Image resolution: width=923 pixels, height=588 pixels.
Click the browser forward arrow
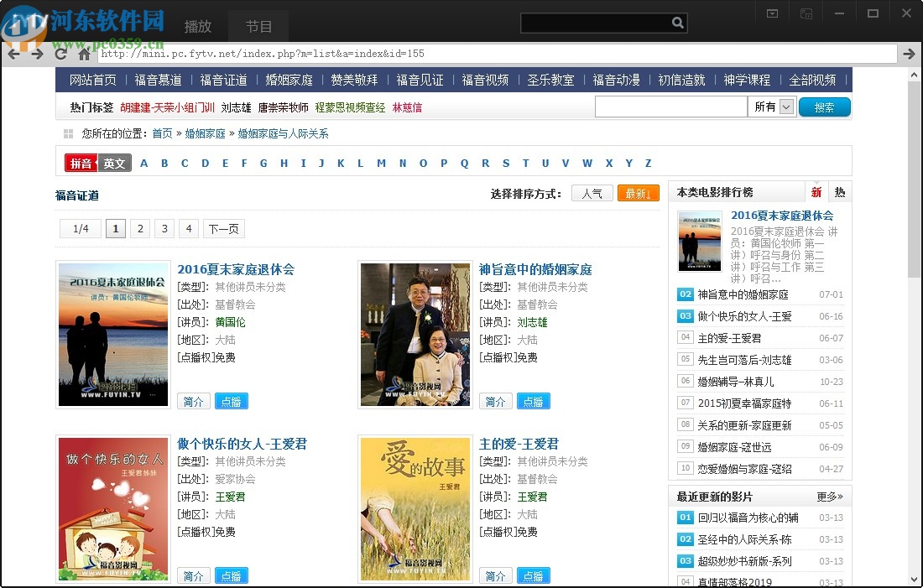pos(37,54)
